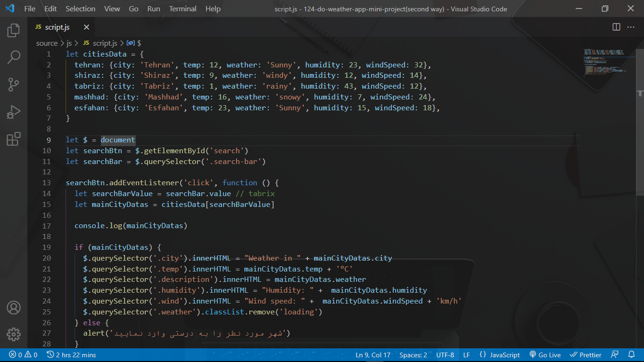This screenshot has width=644, height=362.
Task: Open the Explorer view in activity bar
Action: click(x=14, y=31)
